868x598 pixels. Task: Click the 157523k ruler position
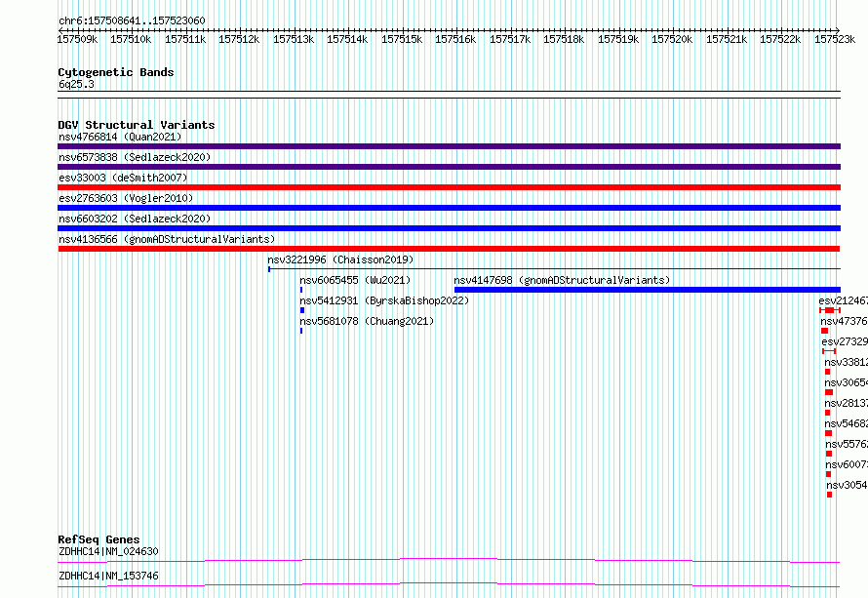[x=835, y=39]
